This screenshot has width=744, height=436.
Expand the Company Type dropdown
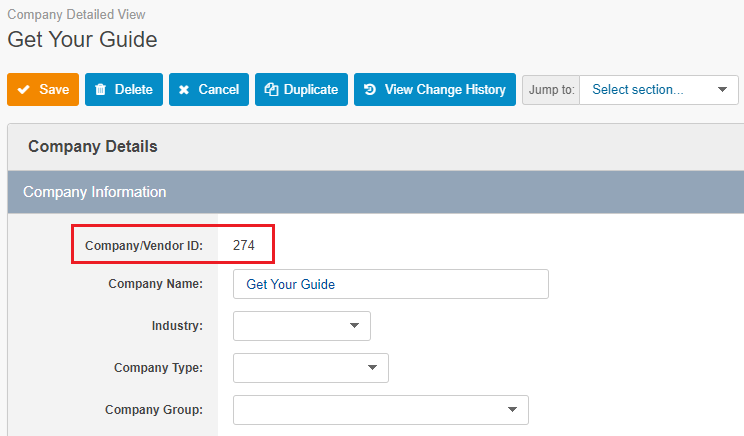click(x=311, y=368)
